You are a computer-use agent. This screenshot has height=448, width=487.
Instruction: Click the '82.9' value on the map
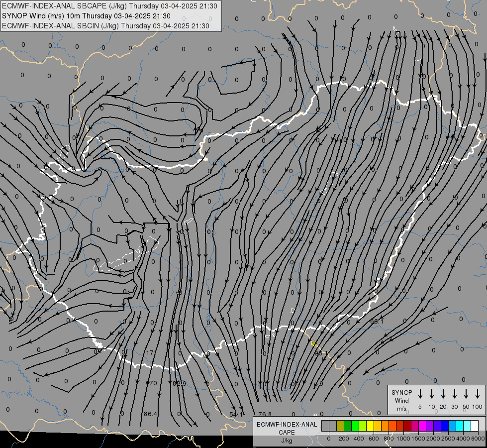pyautogui.click(x=180, y=384)
